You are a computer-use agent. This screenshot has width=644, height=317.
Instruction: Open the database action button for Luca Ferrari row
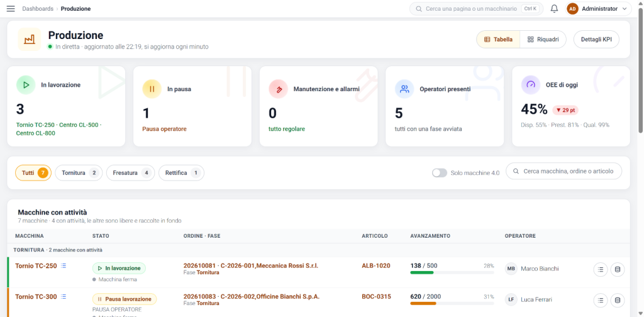[618, 301]
